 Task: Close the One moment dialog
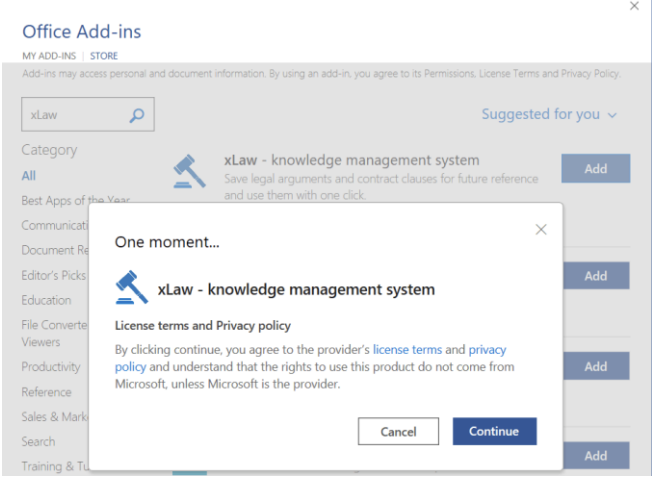tap(541, 230)
